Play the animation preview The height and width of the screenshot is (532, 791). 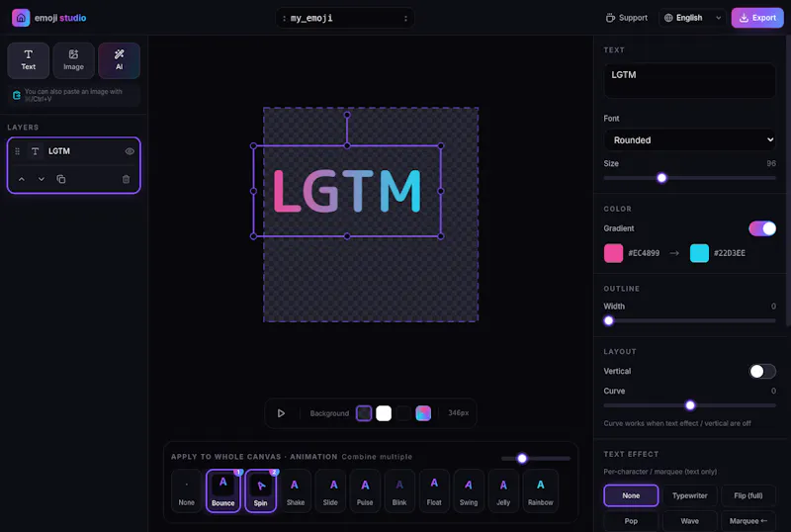tap(281, 413)
